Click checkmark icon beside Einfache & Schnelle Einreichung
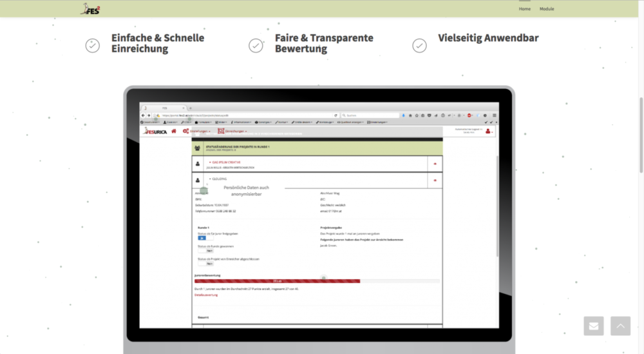The height and width of the screenshot is (354, 644). tap(93, 46)
